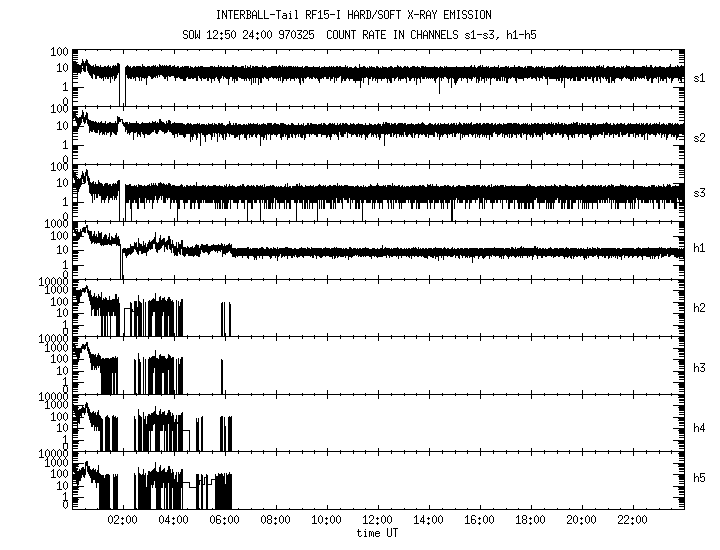Select the 20:00 time axis tick label

pyautogui.click(x=581, y=521)
